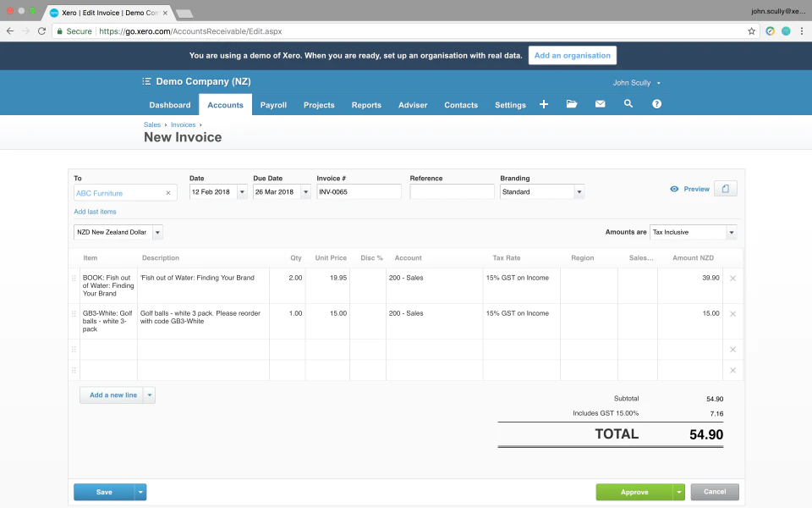Viewport: 812px width, 508px height.
Task: Click the organisation menu icon beside Demo Company
Action: point(146,81)
